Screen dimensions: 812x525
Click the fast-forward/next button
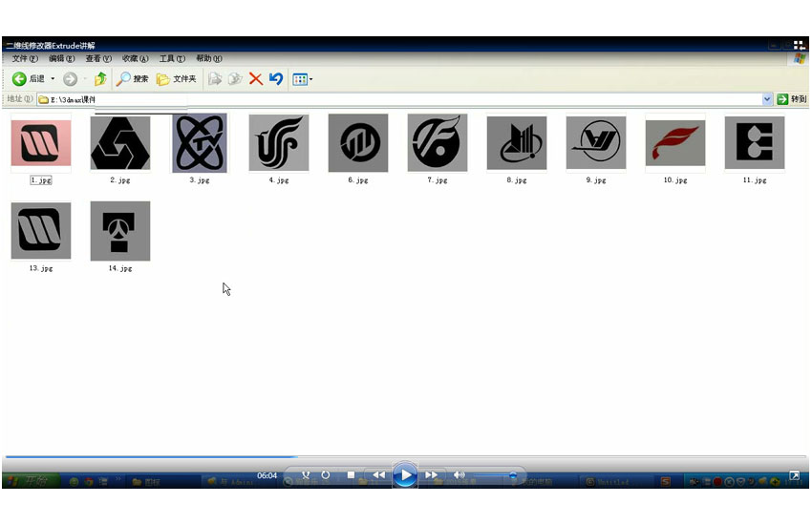pos(431,474)
